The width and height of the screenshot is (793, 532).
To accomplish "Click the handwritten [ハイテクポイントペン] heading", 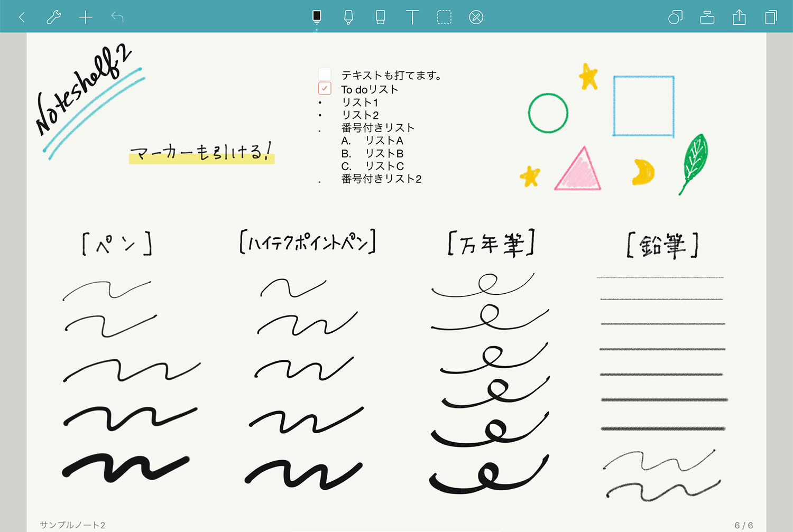I will (x=307, y=242).
